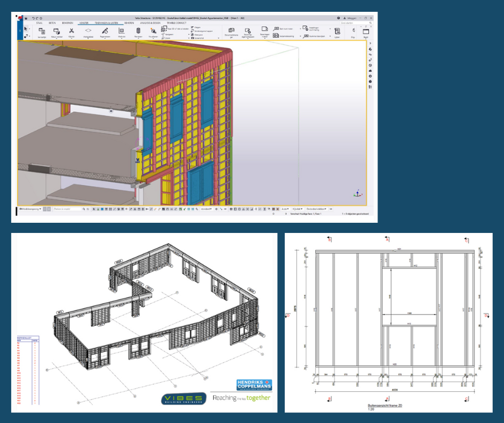The image size is (504, 423).
Task: Open the Vensterlijst window list tool
Action: pos(41,32)
